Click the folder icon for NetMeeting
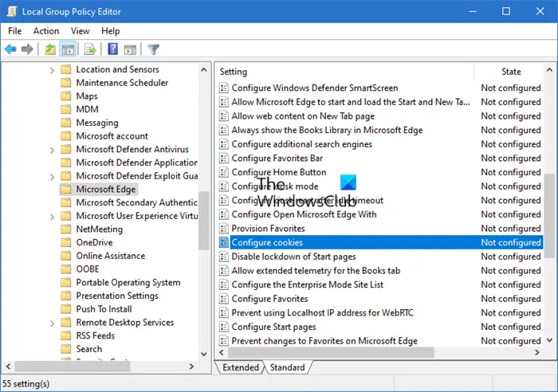The image size is (558, 392). [66, 229]
